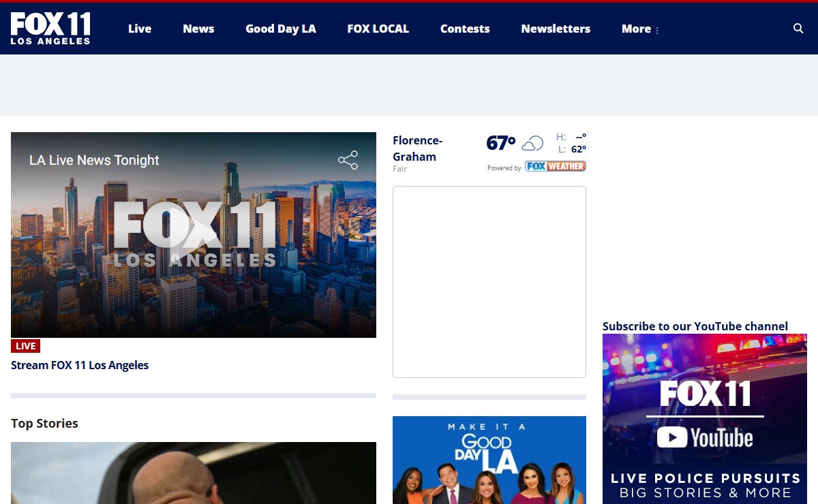818x504 pixels.
Task: Open the Live menu item
Action: pyautogui.click(x=140, y=29)
